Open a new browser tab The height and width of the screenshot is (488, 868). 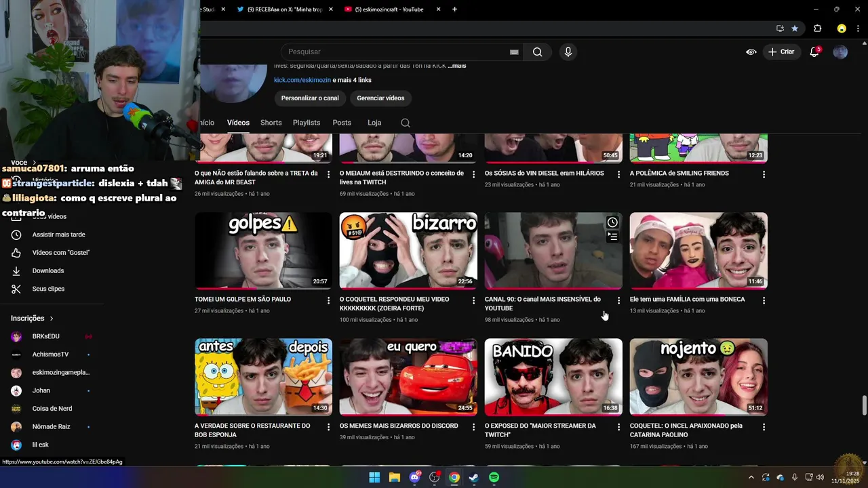tap(454, 9)
